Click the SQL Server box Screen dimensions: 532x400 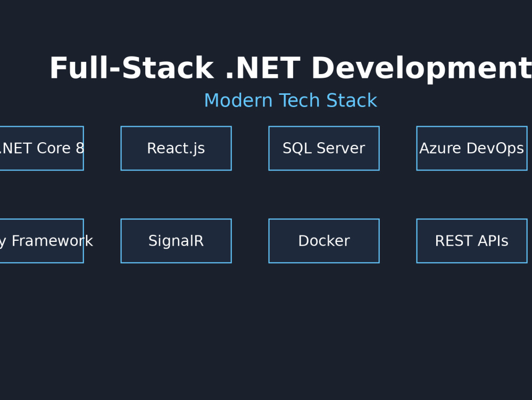(324, 149)
